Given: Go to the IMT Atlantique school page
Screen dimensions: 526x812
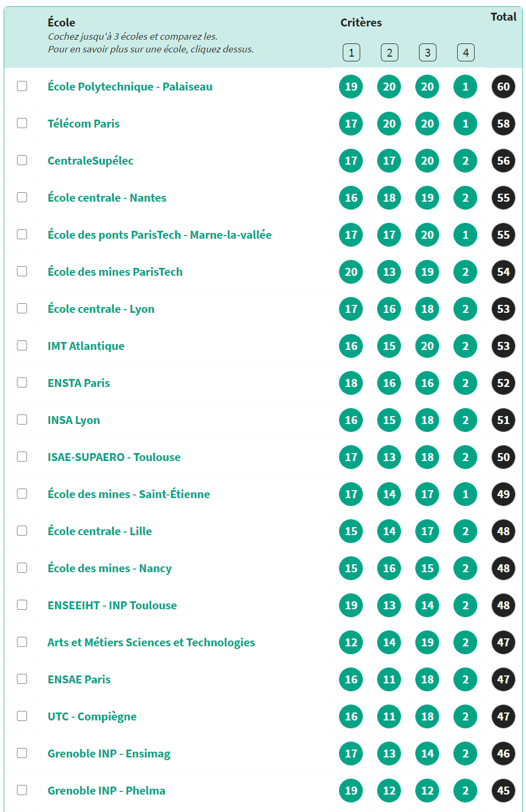Looking at the screenshot, I should tap(86, 346).
